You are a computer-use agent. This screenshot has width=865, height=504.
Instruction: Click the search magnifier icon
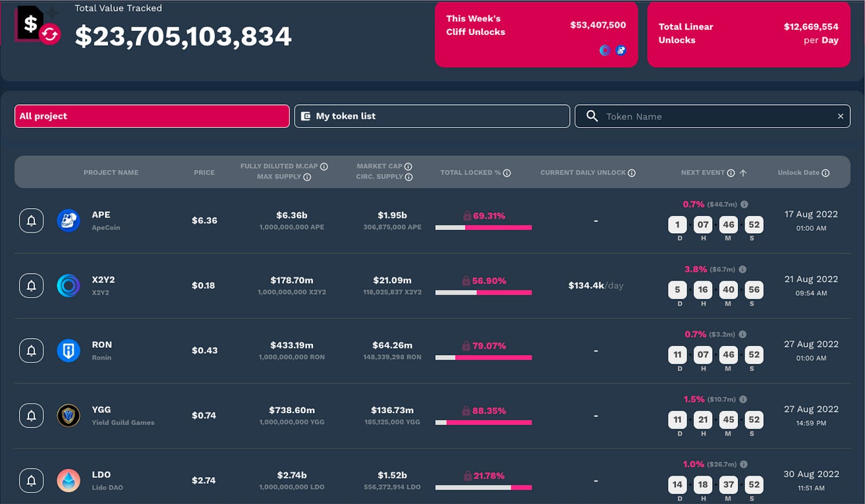592,116
